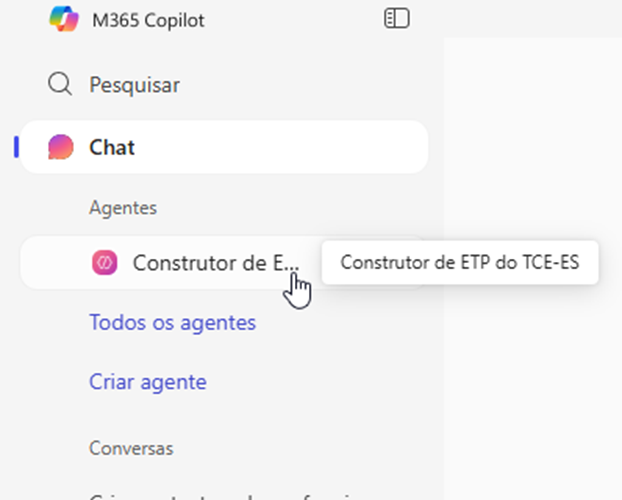Click the M365 Copilot logo icon
The image size is (622, 500).
pos(63,19)
